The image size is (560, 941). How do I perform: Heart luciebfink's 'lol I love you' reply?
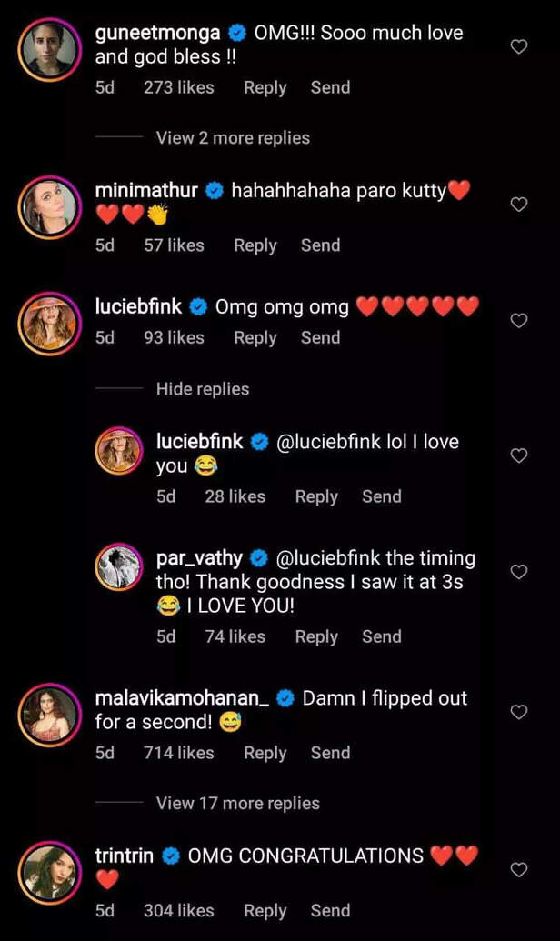[x=519, y=455]
